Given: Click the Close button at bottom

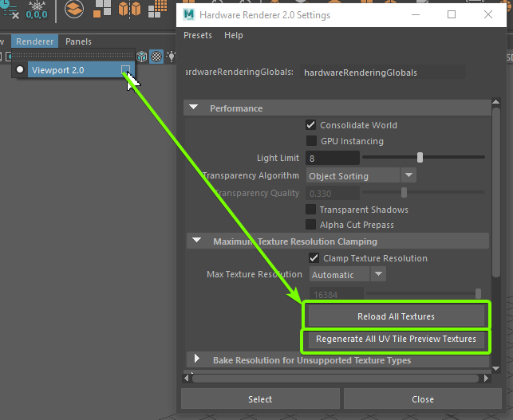Looking at the screenshot, I should pos(423,398).
